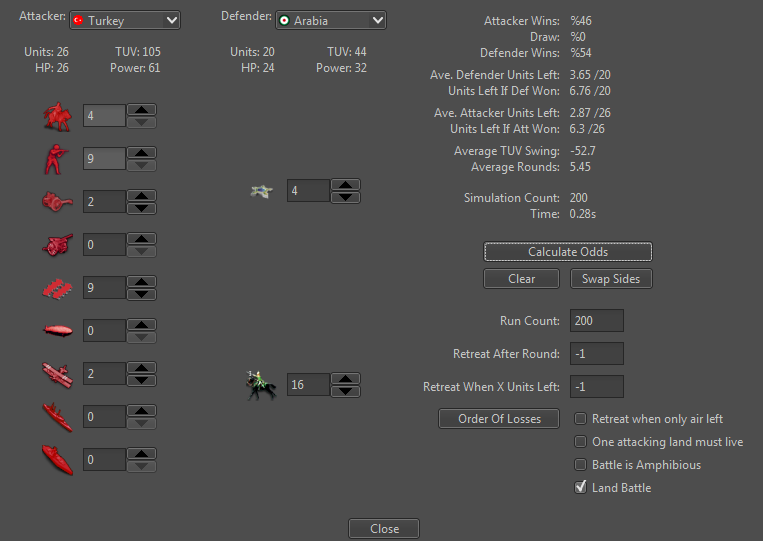Click the Arabia flag in defender selector
This screenshot has width=763, height=541.
[284, 20]
